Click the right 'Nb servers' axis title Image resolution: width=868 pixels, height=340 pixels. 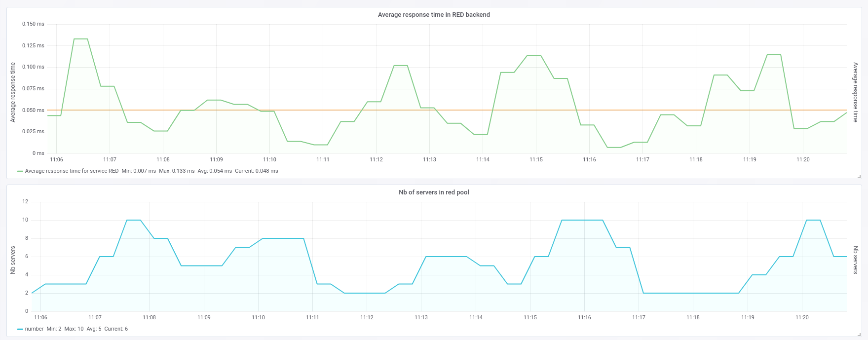point(855,260)
